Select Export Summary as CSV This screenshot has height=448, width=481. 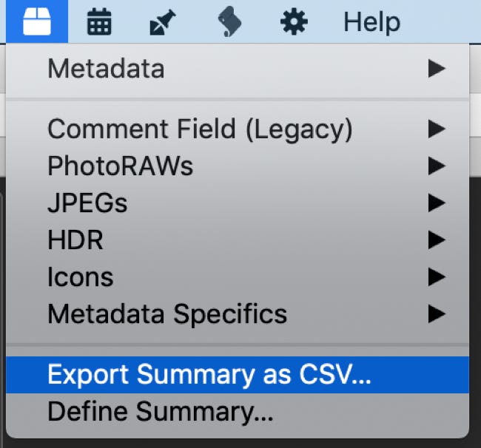[209, 375]
